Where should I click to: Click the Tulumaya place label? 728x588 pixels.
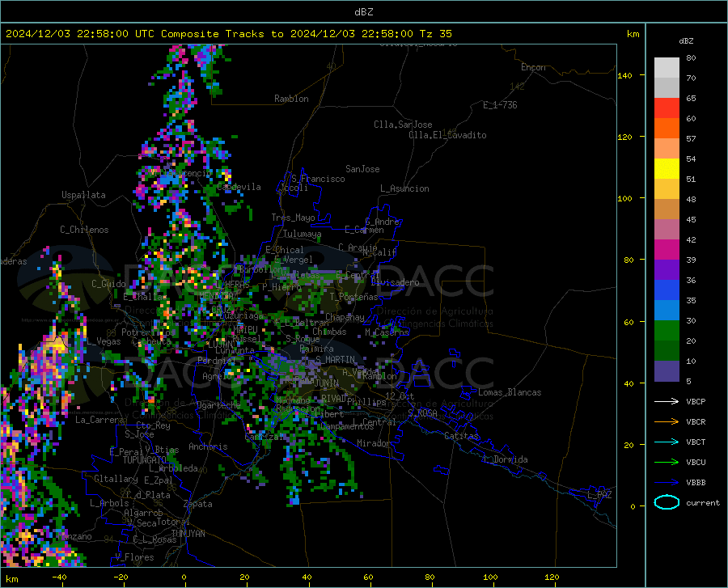pyautogui.click(x=303, y=234)
